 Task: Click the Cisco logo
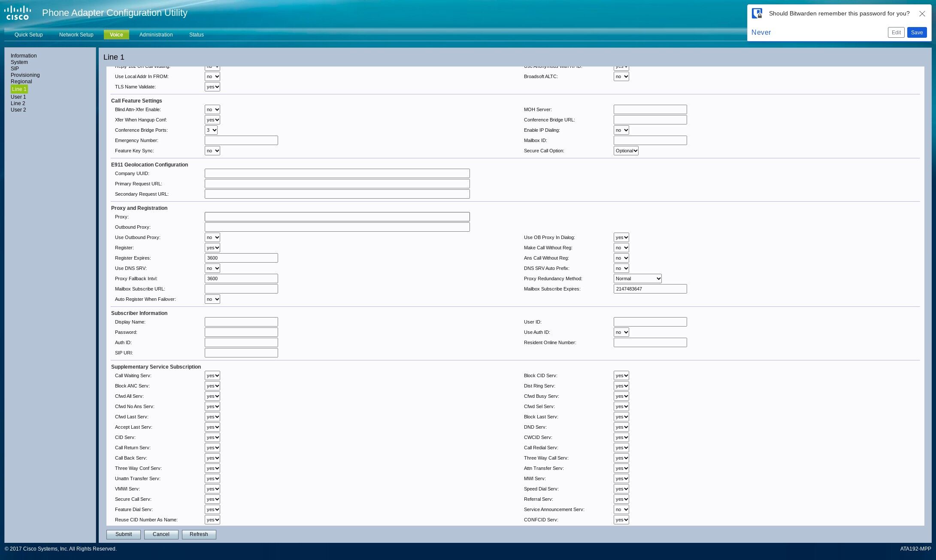point(18,13)
